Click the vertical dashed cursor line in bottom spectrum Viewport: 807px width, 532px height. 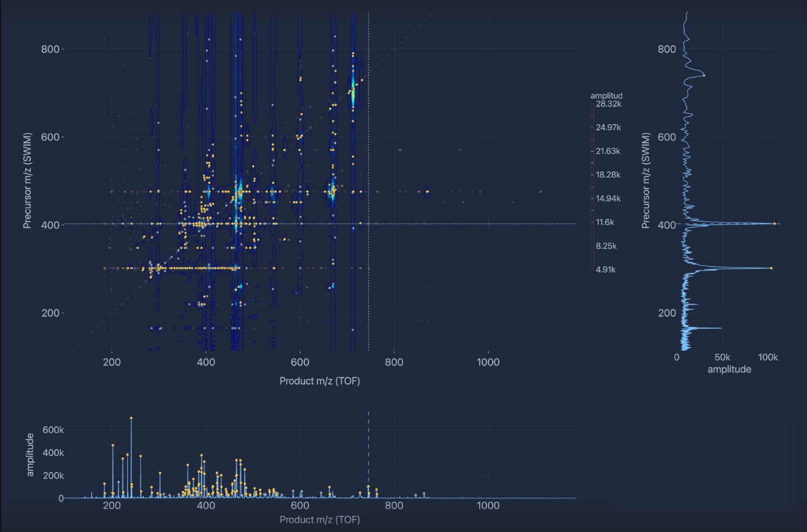pos(368,455)
